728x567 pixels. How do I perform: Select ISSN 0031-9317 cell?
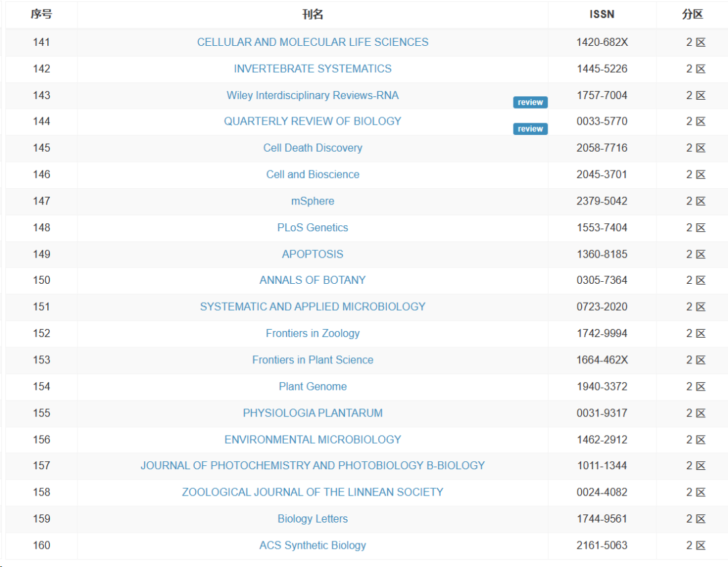click(602, 413)
